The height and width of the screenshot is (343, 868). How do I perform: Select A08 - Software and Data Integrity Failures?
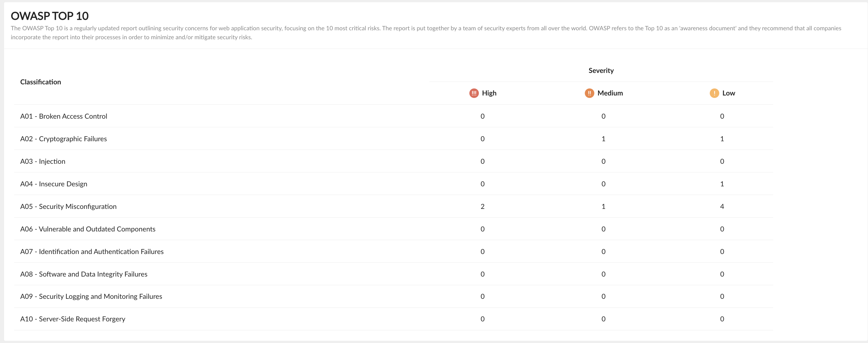tap(84, 274)
